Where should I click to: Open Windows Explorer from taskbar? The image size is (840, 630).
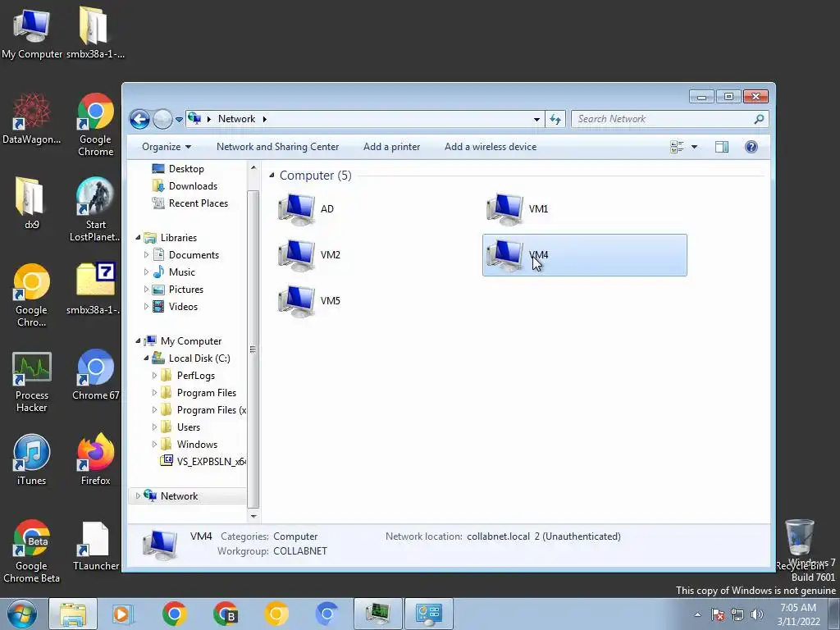pos(73,614)
